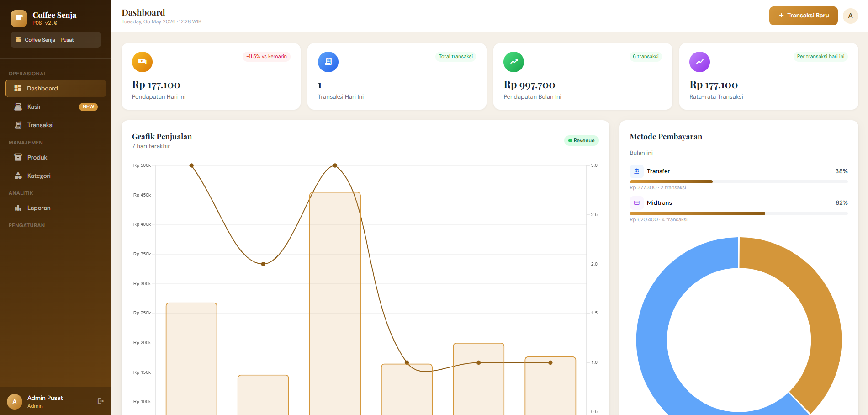868x415 pixels.
Task: Click the Rp 620.400 · 4 transaksi text
Action: [x=658, y=219]
